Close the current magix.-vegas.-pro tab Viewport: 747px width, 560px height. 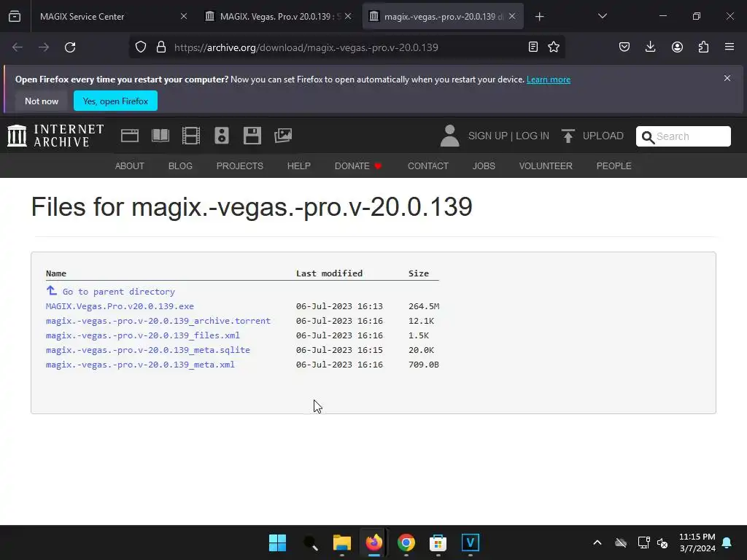click(512, 16)
